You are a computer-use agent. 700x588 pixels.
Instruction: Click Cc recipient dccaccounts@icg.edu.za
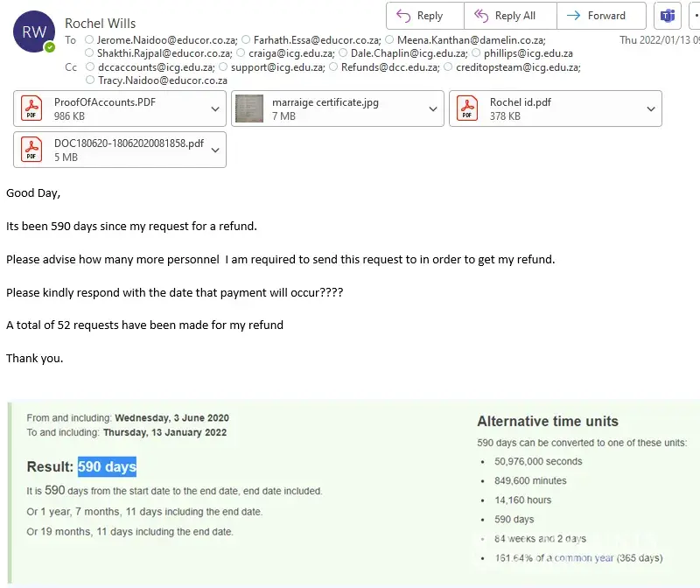pyautogui.click(x=155, y=66)
